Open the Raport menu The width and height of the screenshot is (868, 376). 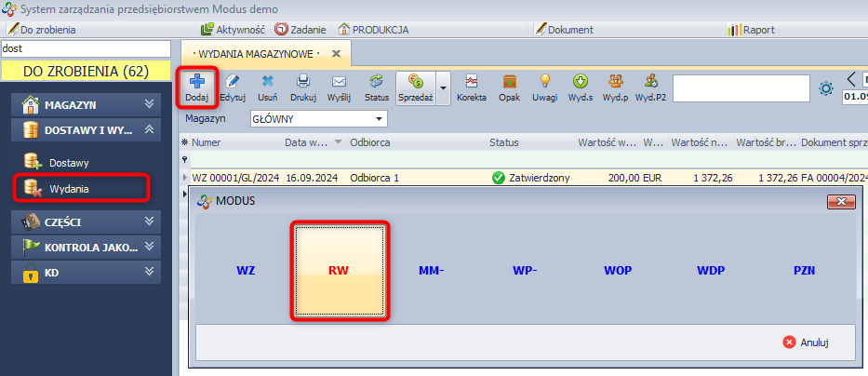751,30
